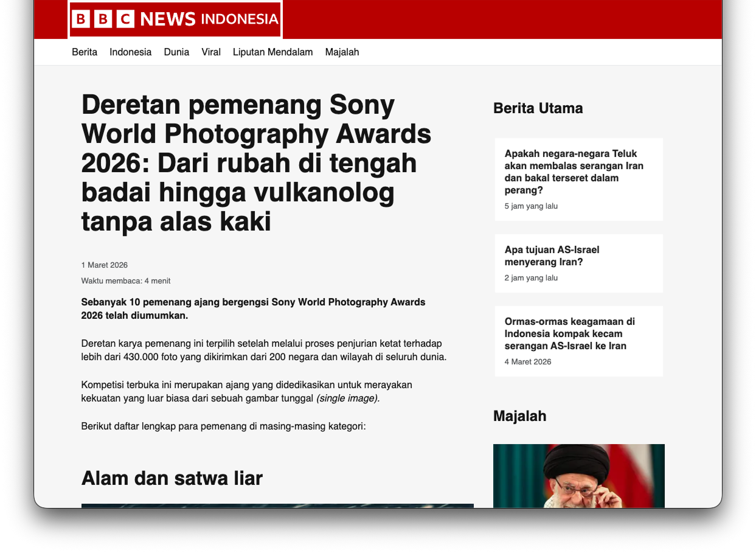Click the 'Waktu membaca: 4 menit' label

126,280
